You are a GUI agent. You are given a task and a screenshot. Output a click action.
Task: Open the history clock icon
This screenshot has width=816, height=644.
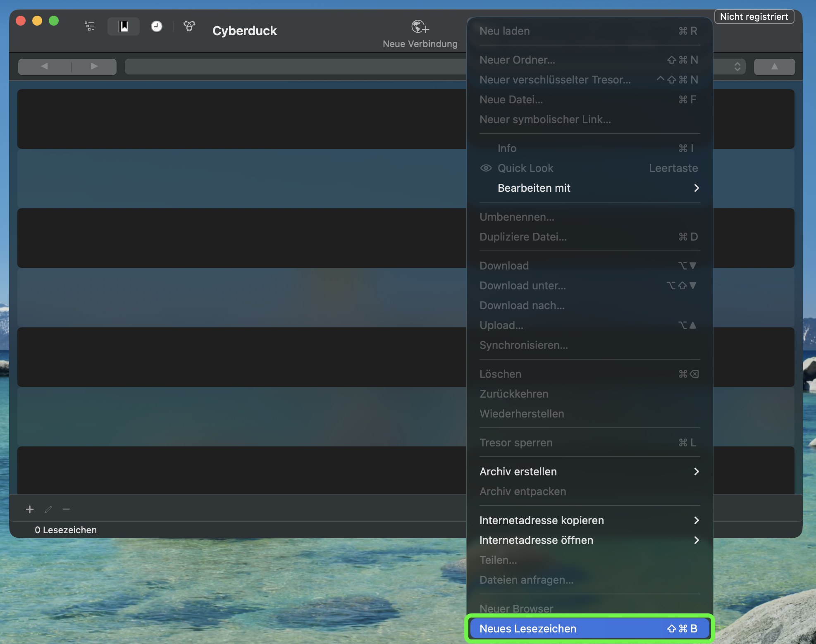(x=156, y=26)
